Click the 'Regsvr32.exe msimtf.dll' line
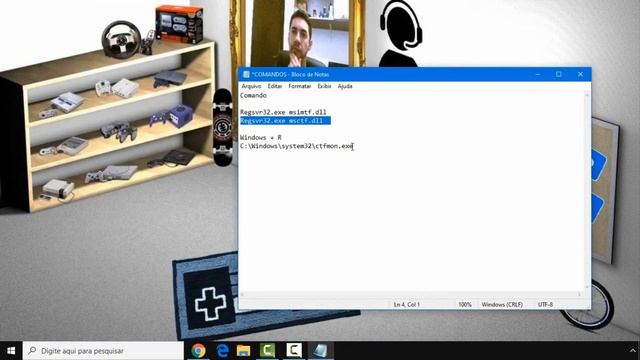This screenshot has height=360, width=640. click(x=283, y=112)
